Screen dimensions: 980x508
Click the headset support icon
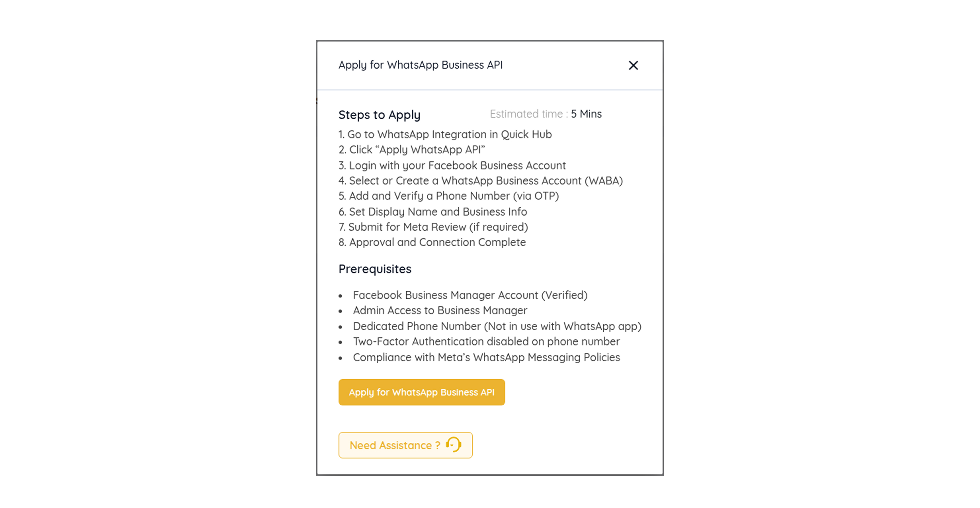454,444
